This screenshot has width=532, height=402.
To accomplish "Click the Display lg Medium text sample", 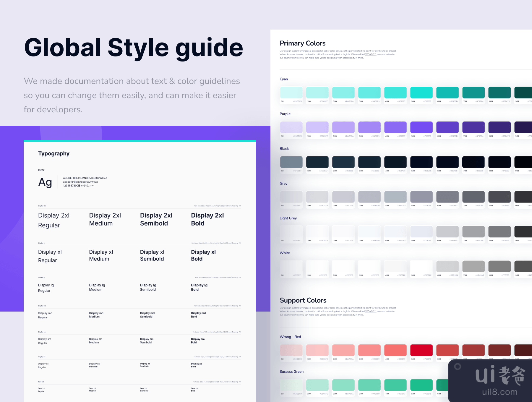I will [x=97, y=287].
